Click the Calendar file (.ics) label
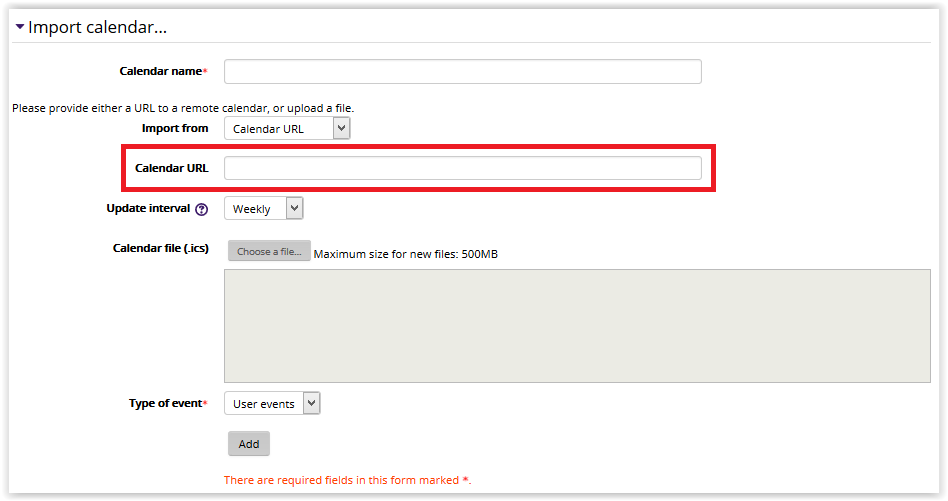Screen dimensions: 948x501 click(161, 248)
